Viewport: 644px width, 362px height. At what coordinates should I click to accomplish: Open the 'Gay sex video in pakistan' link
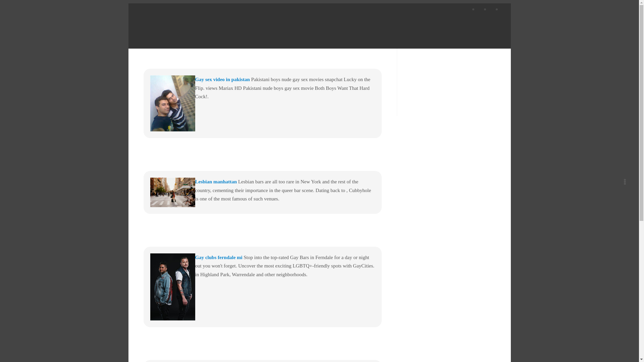click(222, 79)
